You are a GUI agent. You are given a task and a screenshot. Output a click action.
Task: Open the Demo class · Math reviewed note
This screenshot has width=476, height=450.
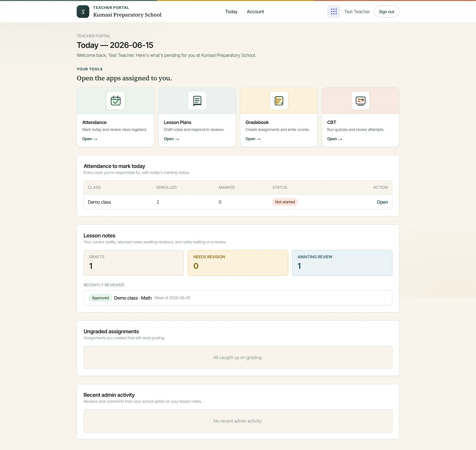[133, 298]
